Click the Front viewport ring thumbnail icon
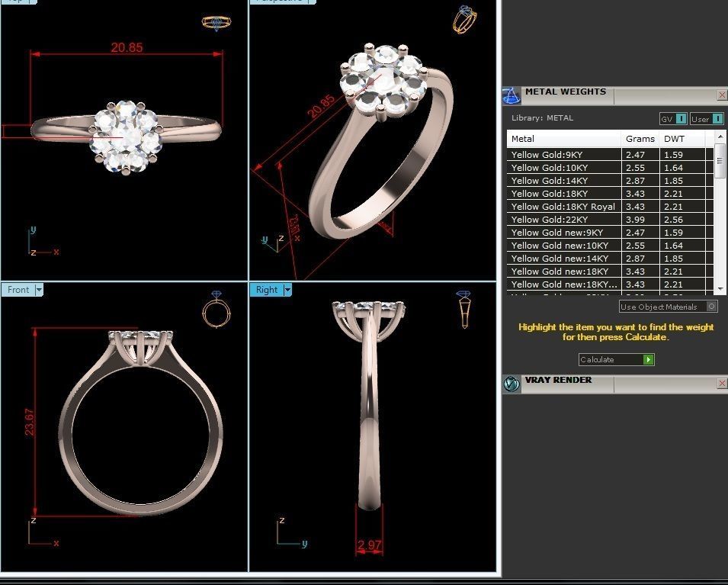This screenshot has width=728, height=585. pos(216,310)
